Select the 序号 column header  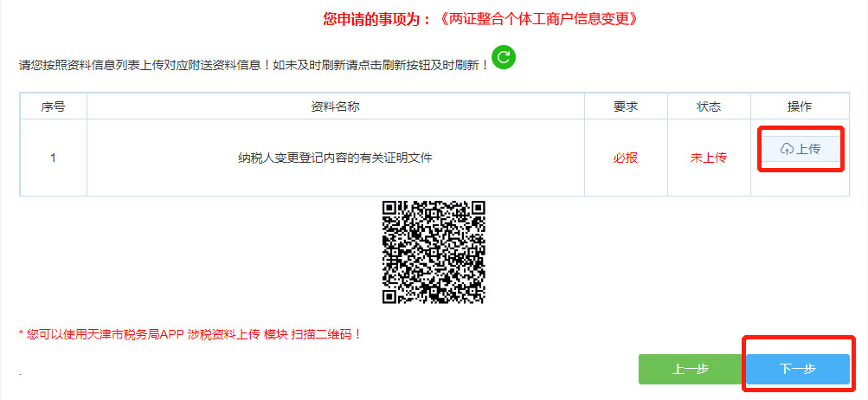[53, 106]
